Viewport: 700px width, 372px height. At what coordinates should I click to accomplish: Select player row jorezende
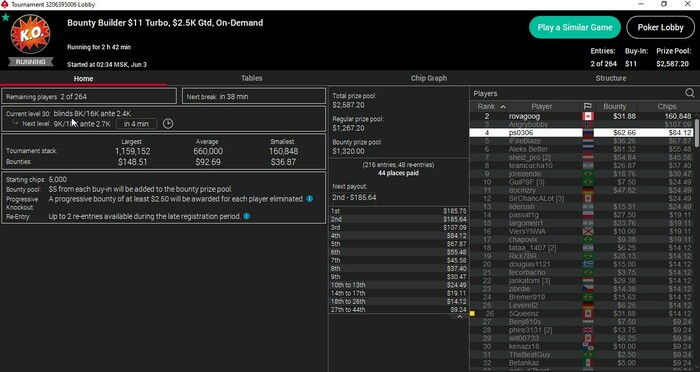click(582, 174)
